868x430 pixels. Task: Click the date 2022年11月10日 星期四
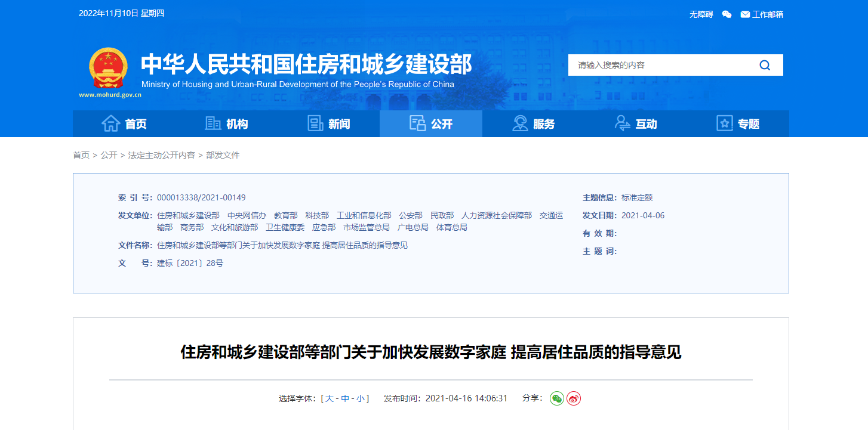pyautogui.click(x=121, y=13)
